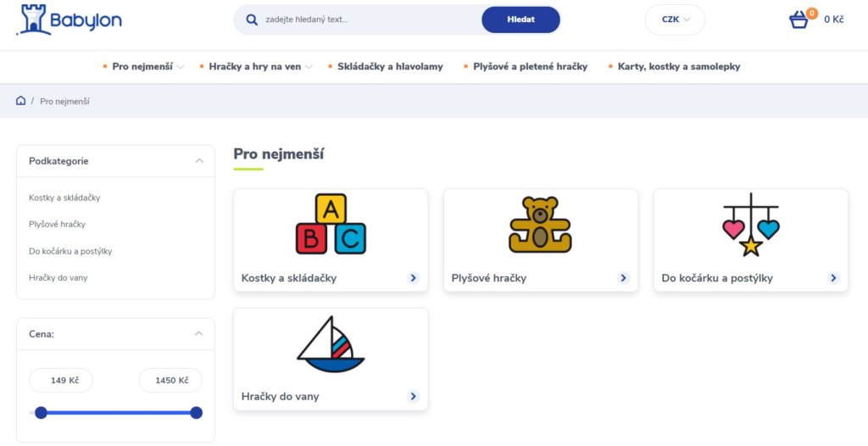Click the 149 Kč minimum price field
The width and height of the screenshot is (868, 446).
pos(61,380)
